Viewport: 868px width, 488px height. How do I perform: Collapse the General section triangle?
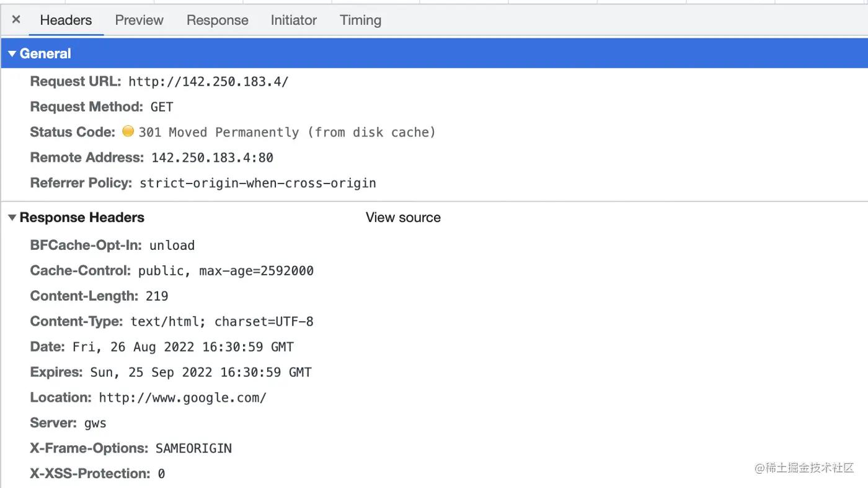(x=12, y=54)
